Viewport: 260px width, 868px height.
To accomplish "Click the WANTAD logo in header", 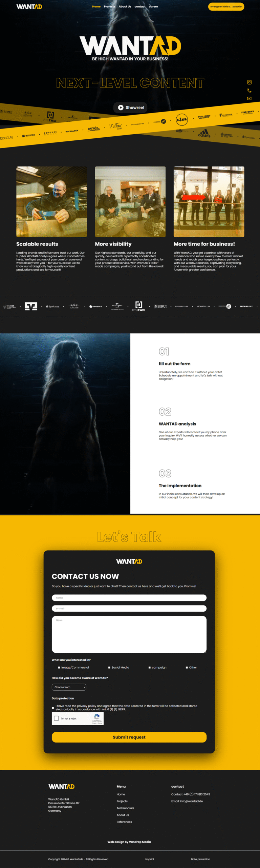I will [29, 7].
